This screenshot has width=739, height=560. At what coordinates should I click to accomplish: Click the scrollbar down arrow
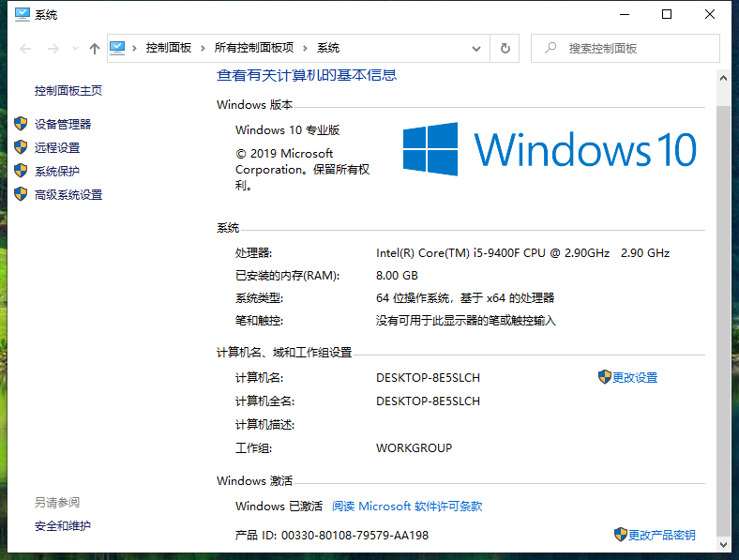tap(722, 543)
